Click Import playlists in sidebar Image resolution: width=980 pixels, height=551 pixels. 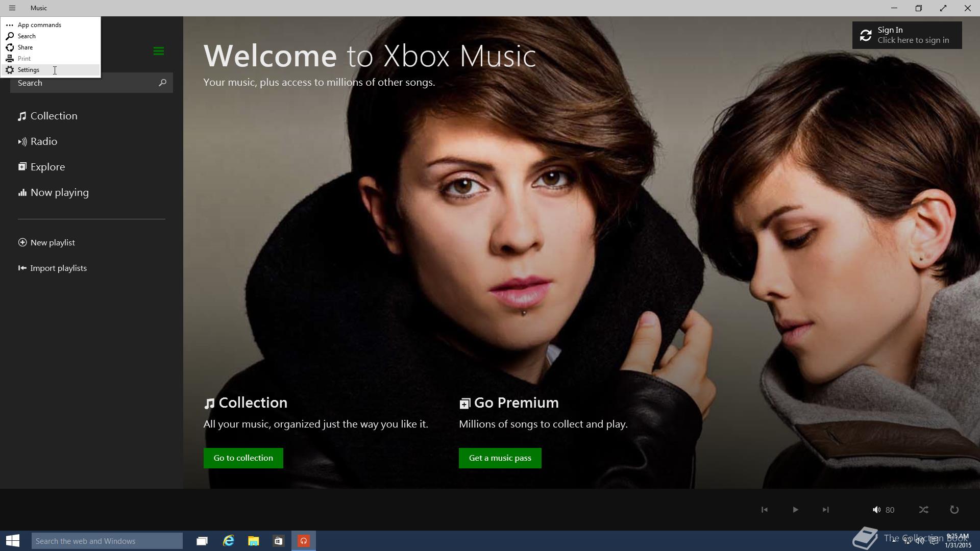click(x=52, y=268)
